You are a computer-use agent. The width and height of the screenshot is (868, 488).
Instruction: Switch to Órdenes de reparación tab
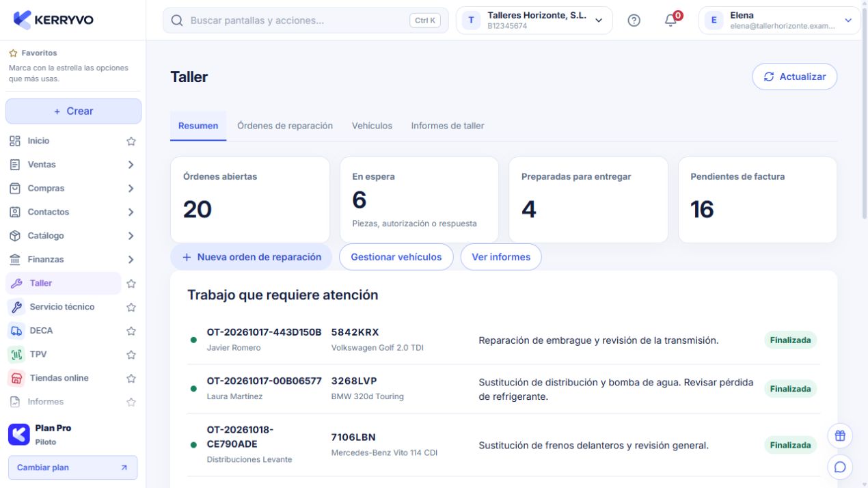285,126
